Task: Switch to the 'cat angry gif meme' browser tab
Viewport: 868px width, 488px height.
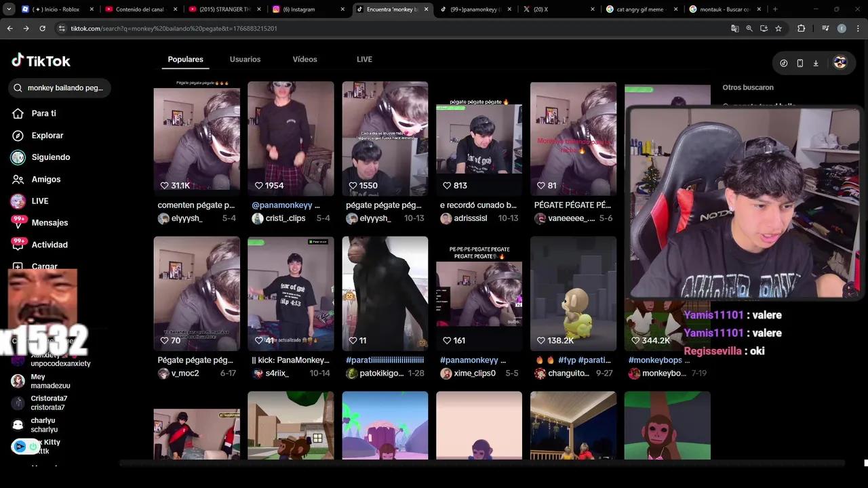Action: (643, 9)
